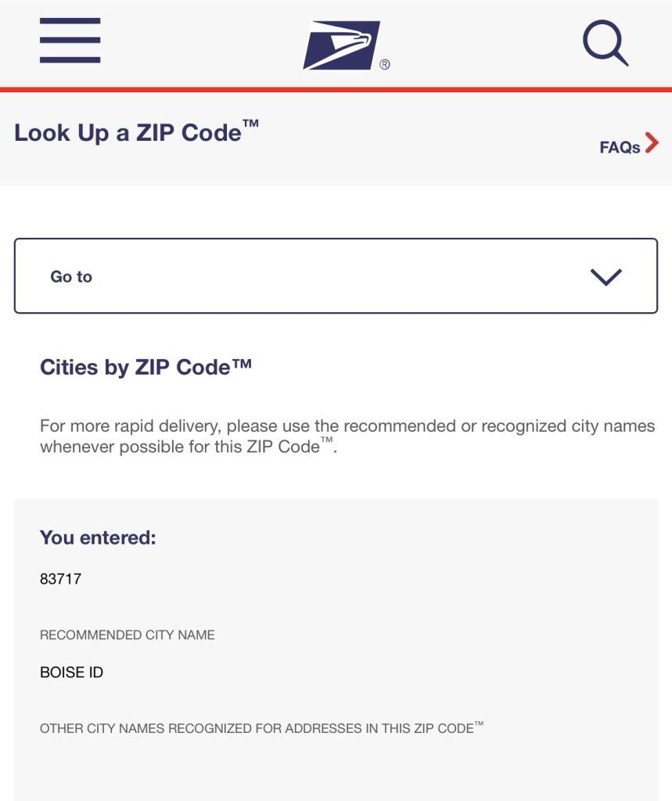The width and height of the screenshot is (672, 801).
Task: Select the RECOMMENDED CITY NAME label
Action: (x=127, y=634)
